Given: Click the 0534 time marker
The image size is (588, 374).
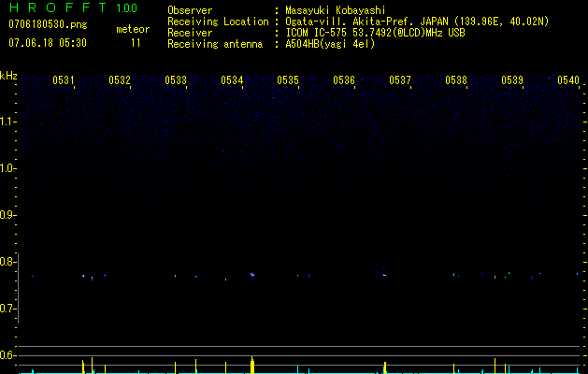Looking at the screenshot, I should click(232, 80).
